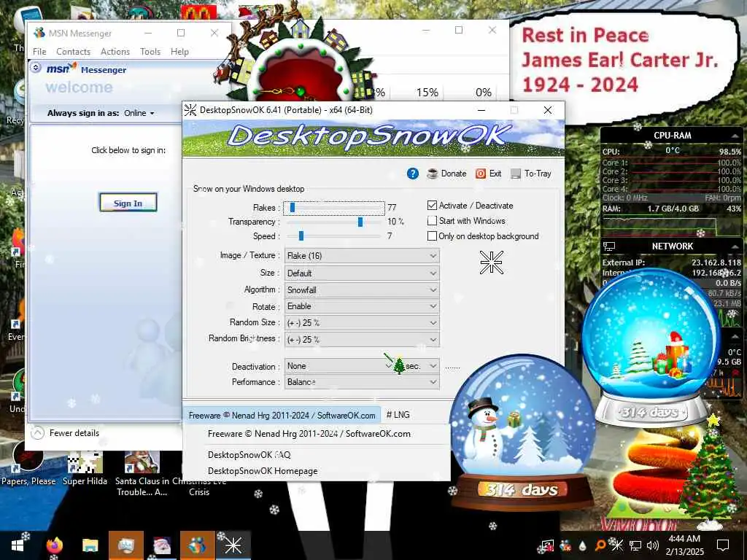
Task: Click the taskbar clock 4:44 AM
Action: click(684, 539)
